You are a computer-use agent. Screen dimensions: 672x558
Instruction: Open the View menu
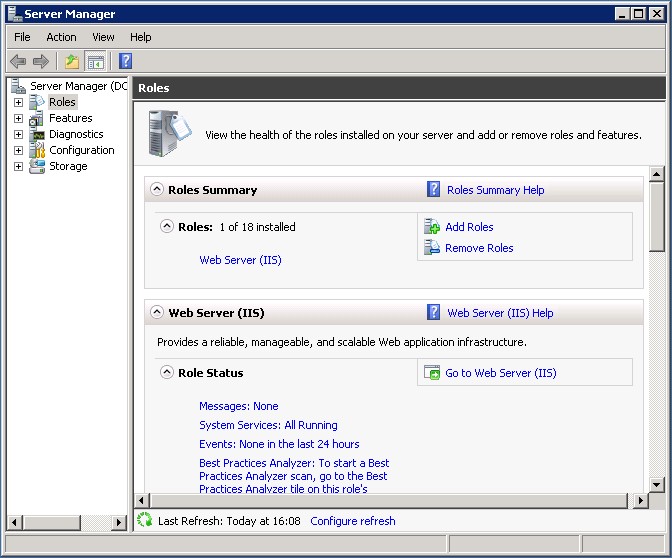click(x=103, y=37)
